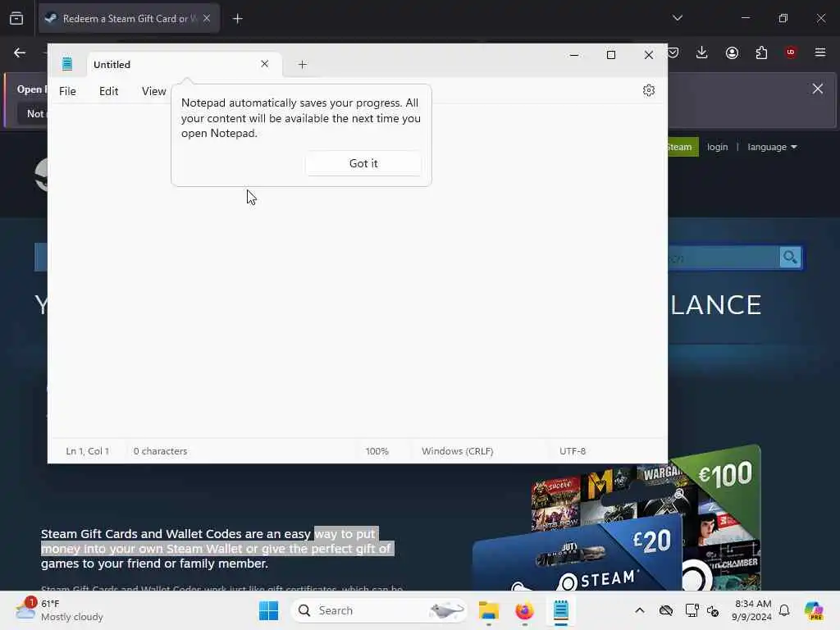Click OneDrive cloud tray icon
This screenshot has height=630, width=840.
666,610
